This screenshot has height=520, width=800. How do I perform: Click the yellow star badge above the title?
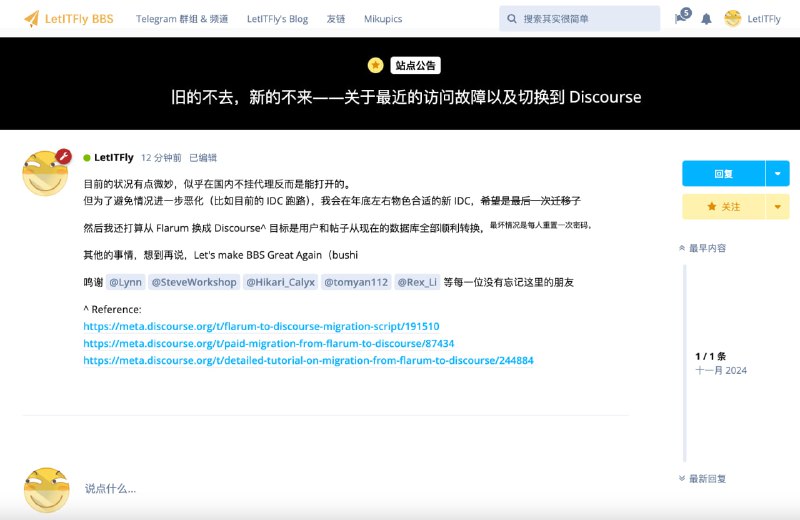click(x=376, y=65)
